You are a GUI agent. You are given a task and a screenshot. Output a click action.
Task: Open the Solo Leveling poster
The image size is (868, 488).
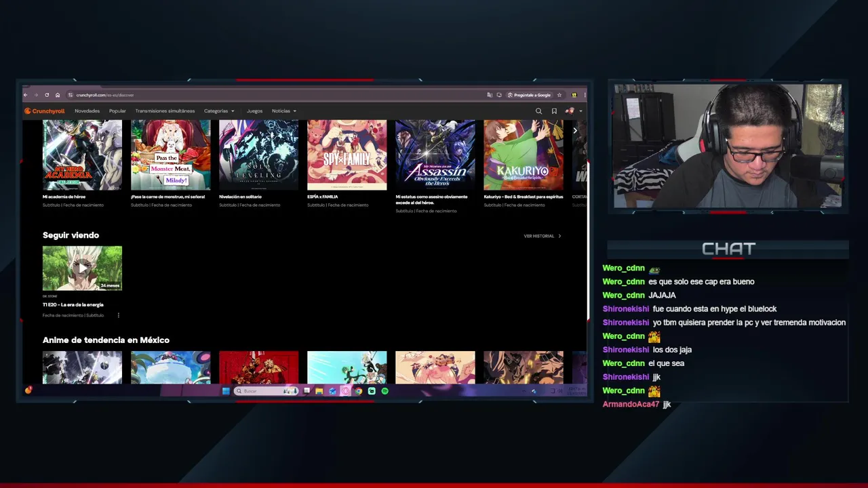coord(258,155)
